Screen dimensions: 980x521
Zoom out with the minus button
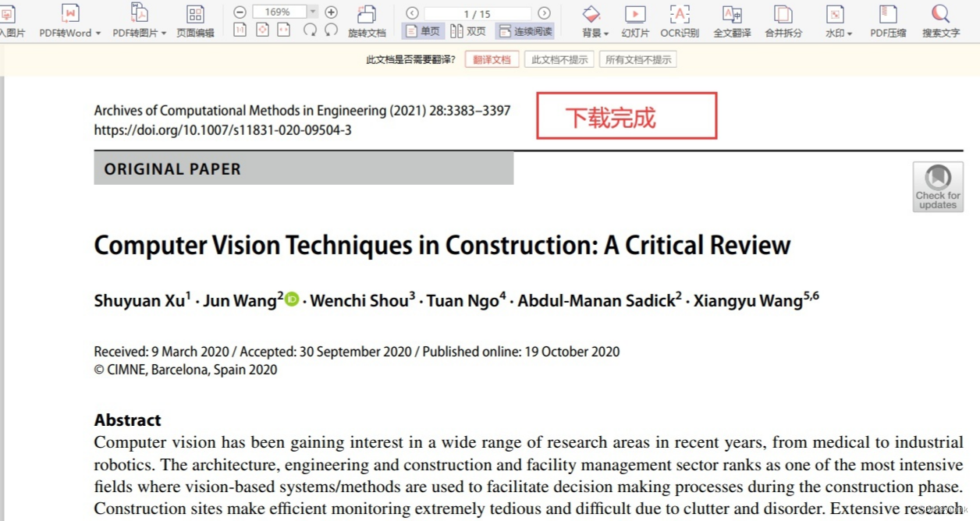point(240,12)
